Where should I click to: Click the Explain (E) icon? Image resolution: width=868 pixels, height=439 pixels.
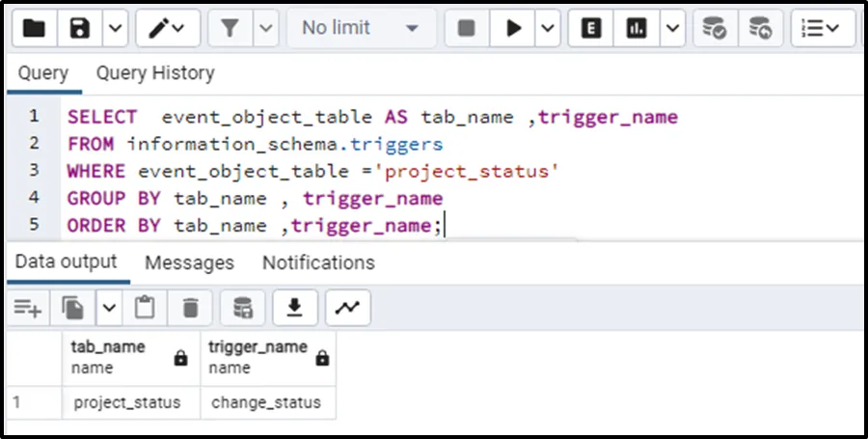[592, 29]
